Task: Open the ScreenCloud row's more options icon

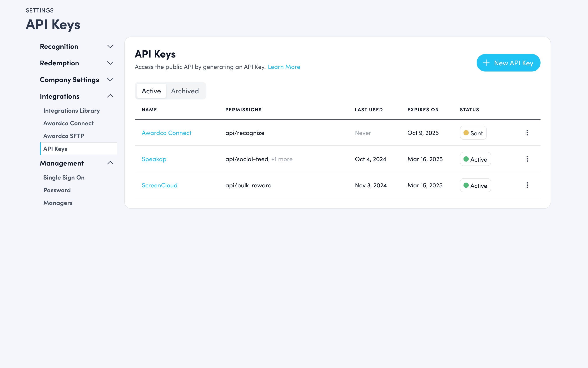Action: [527, 185]
